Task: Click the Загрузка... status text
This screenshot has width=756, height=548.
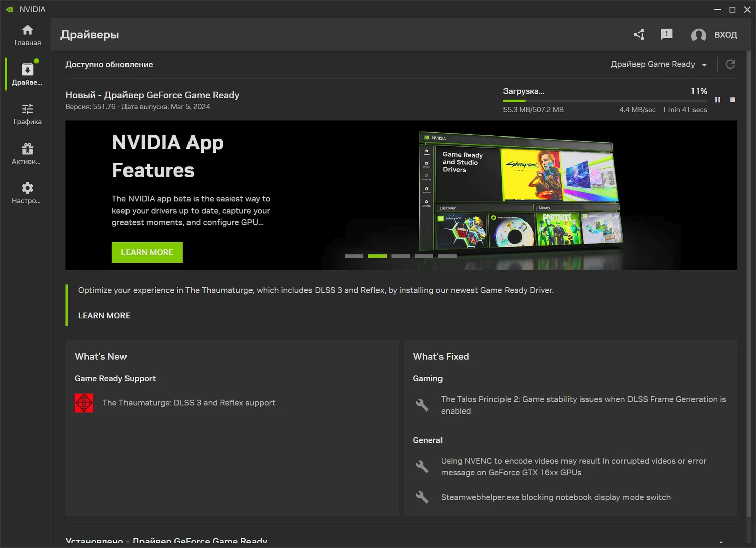Action: (x=524, y=91)
